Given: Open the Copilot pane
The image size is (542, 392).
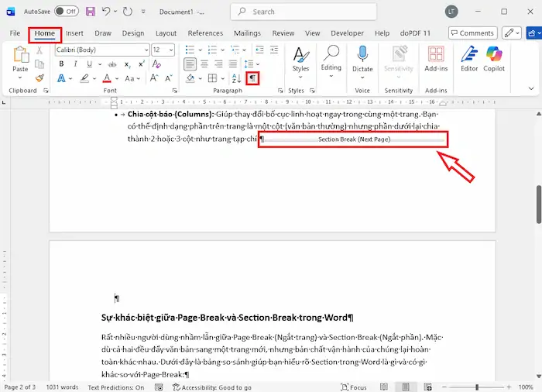Looking at the screenshot, I should (x=495, y=58).
